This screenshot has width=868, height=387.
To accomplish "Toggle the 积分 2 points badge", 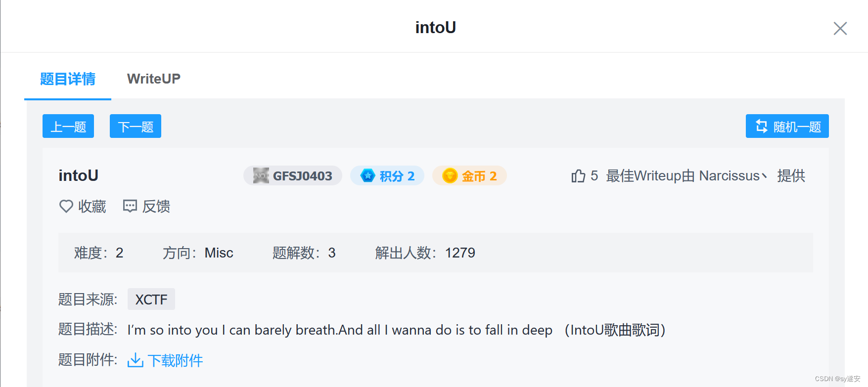I will click(387, 175).
